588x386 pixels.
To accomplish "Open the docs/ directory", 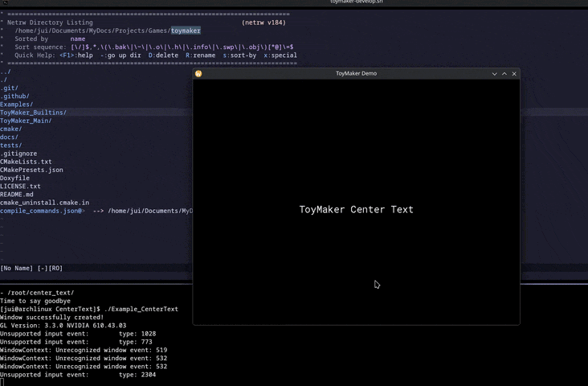I will point(9,138).
